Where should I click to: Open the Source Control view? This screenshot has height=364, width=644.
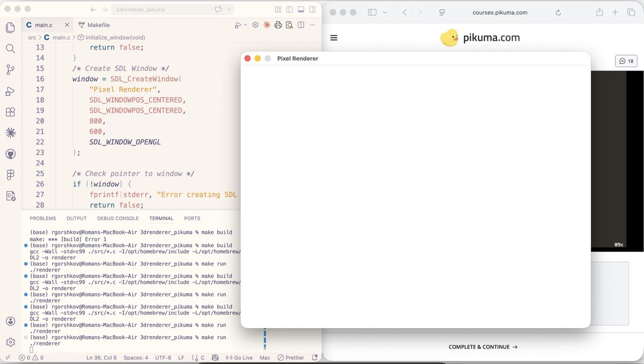click(10, 70)
